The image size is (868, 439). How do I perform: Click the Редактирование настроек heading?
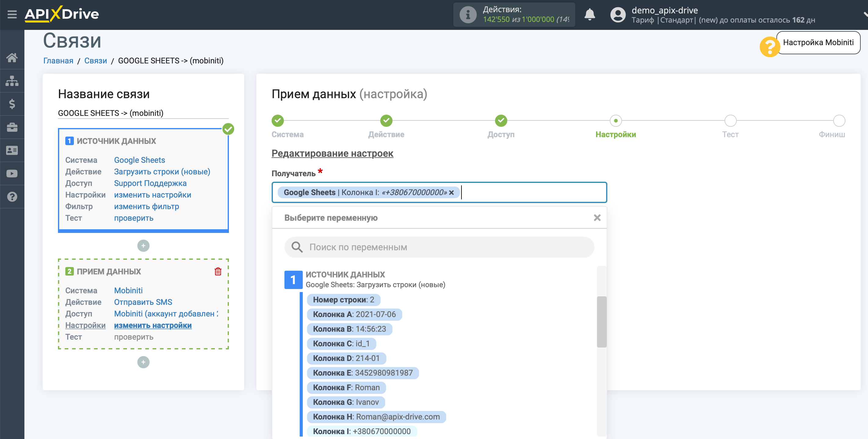click(x=332, y=154)
